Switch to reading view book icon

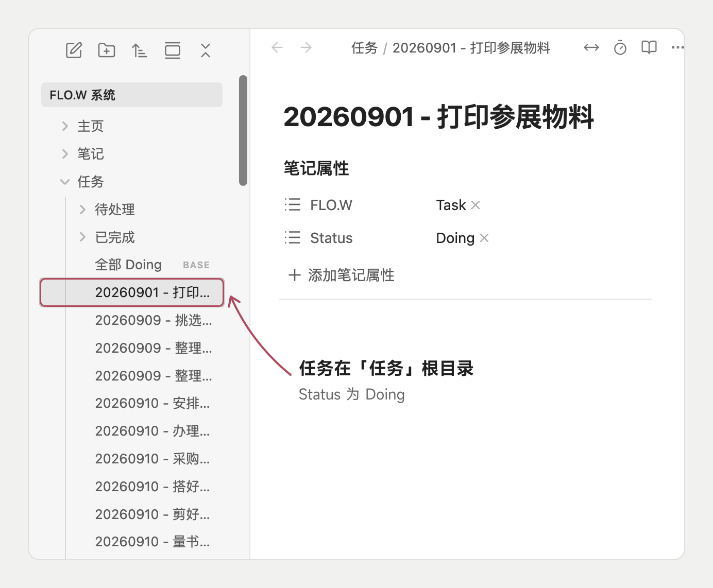[649, 48]
